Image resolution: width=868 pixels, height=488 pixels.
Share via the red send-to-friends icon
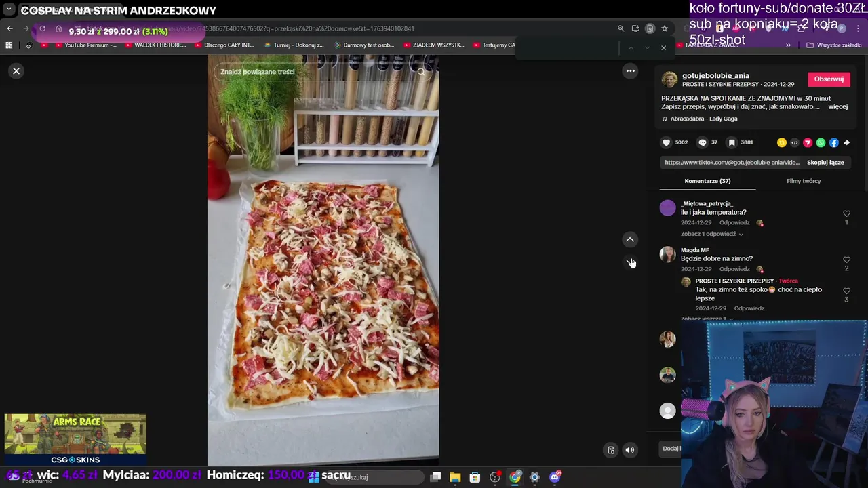808,142
